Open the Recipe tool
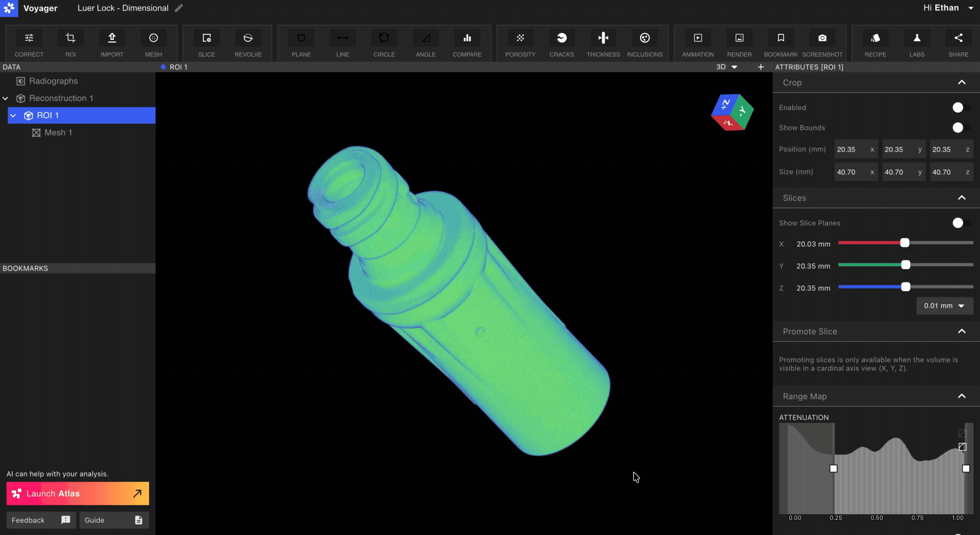The image size is (980, 535). click(x=875, y=42)
